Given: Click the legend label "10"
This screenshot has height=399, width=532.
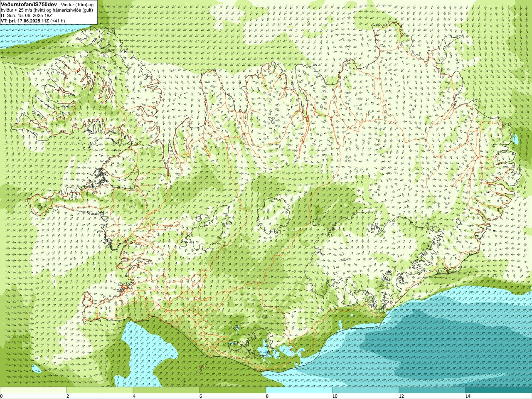Looking at the screenshot, I should 335,396.
